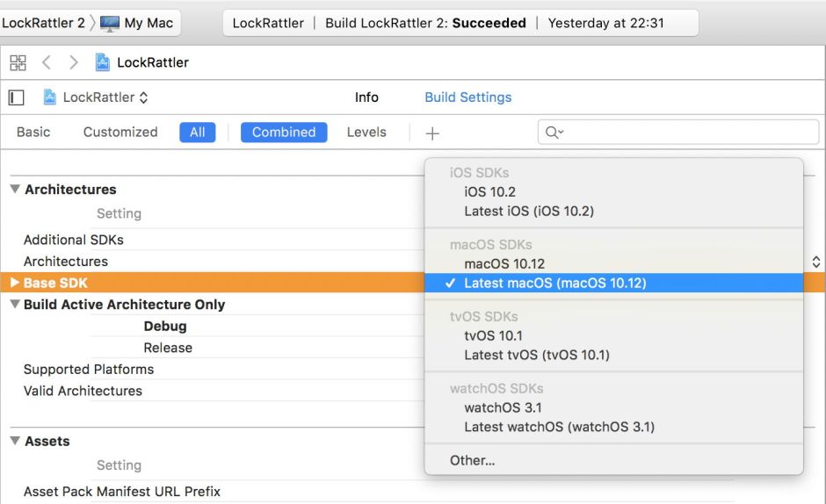Click LockRattler in the jump bar
This screenshot has height=504, width=826.
153,62
